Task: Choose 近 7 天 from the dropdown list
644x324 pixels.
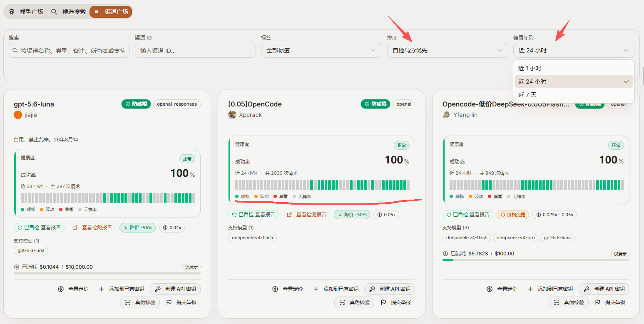Action: [x=574, y=95]
